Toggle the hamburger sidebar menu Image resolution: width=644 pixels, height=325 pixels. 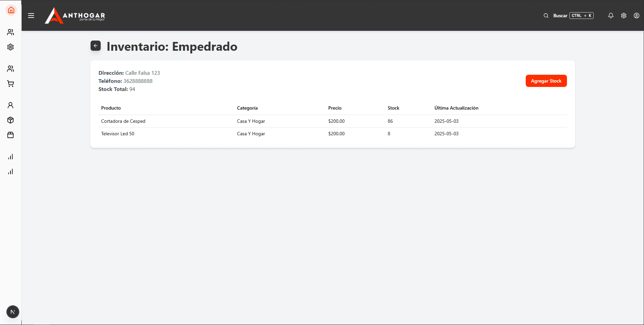click(31, 16)
